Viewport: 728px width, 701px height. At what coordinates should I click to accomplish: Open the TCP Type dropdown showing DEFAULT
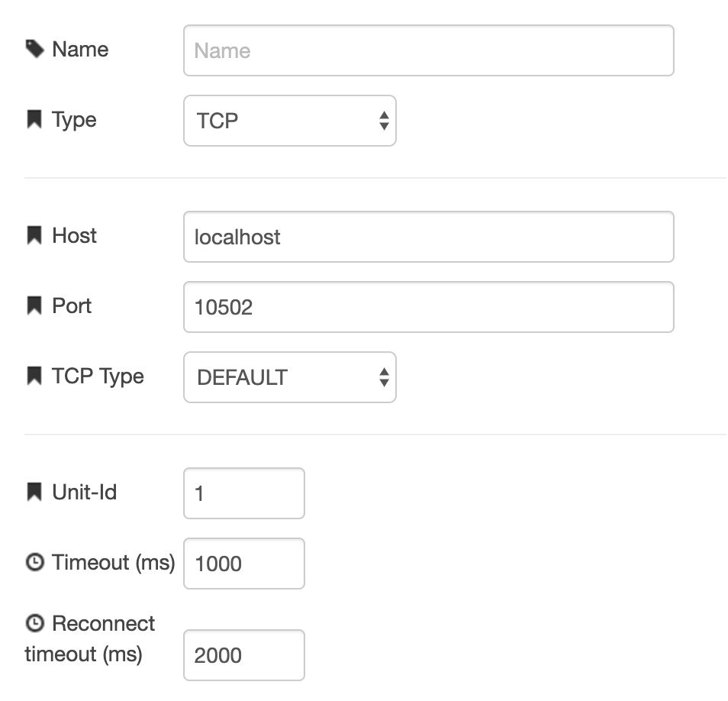click(x=290, y=377)
